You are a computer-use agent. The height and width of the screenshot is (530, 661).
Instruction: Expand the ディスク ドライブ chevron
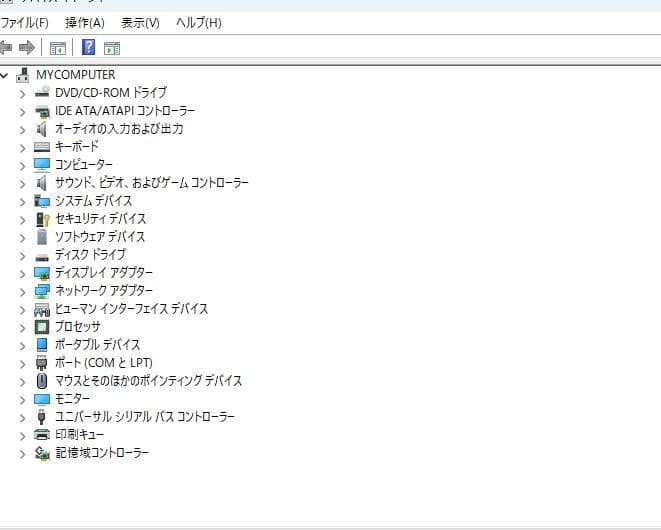[23, 256]
